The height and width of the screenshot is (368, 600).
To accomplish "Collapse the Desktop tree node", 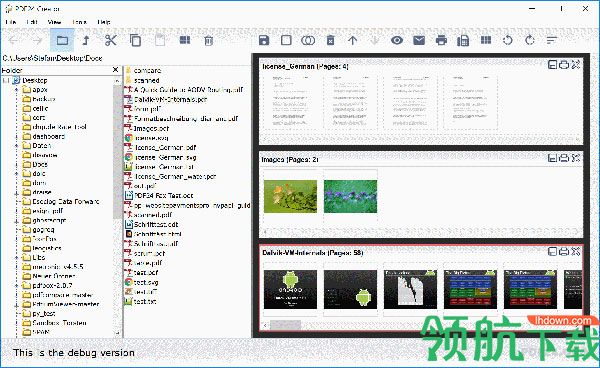I will point(6,80).
